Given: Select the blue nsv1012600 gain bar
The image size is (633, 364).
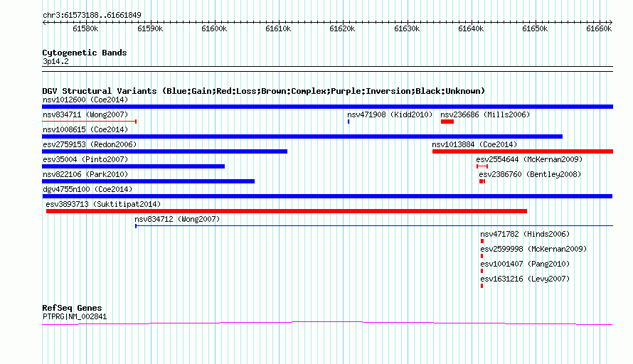Looking at the screenshot, I should tap(327, 107).
